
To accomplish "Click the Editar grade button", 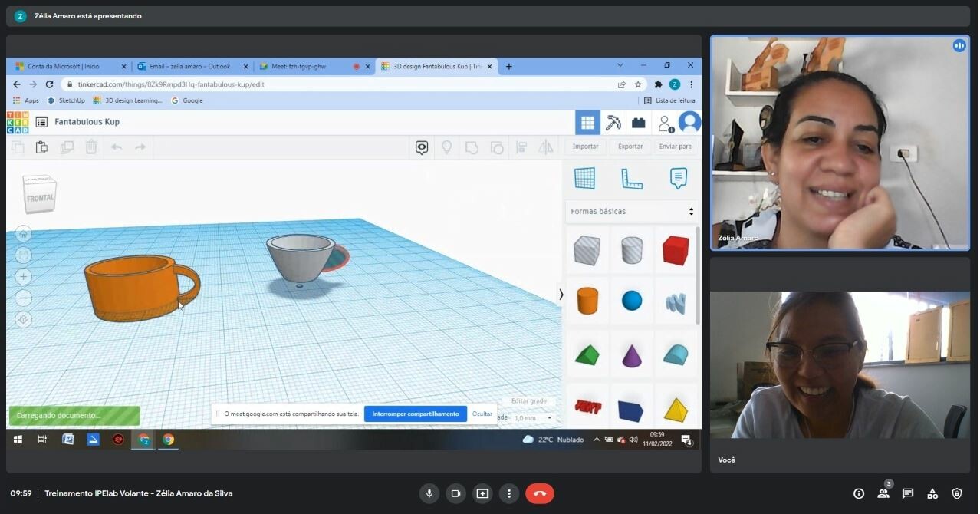I will pyautogui.click(x=529, y=401).
